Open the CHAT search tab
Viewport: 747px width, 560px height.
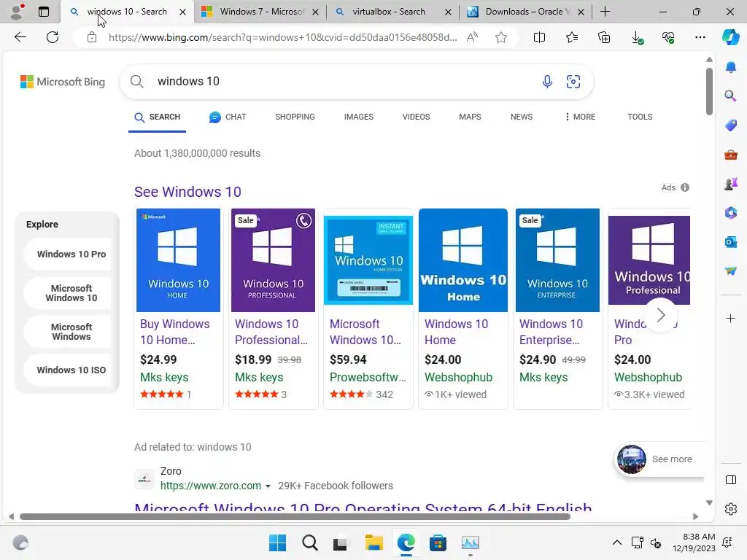[228, 117]
